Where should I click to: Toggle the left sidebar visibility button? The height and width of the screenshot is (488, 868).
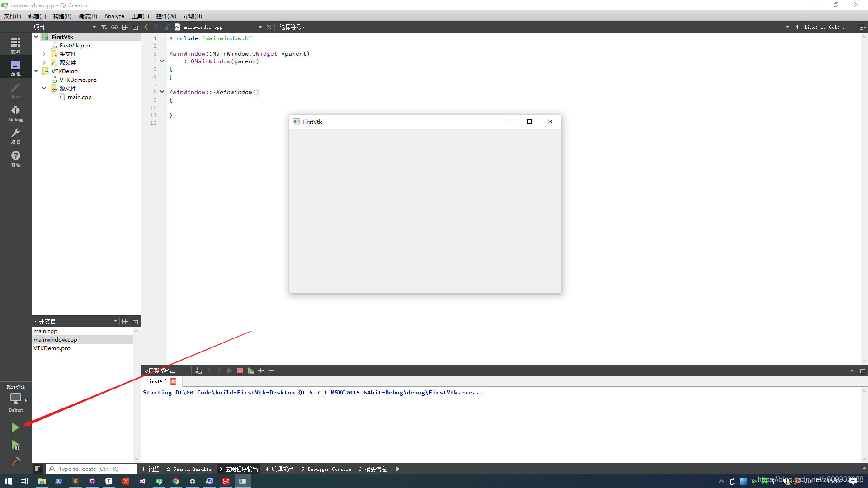pos(38,469)
